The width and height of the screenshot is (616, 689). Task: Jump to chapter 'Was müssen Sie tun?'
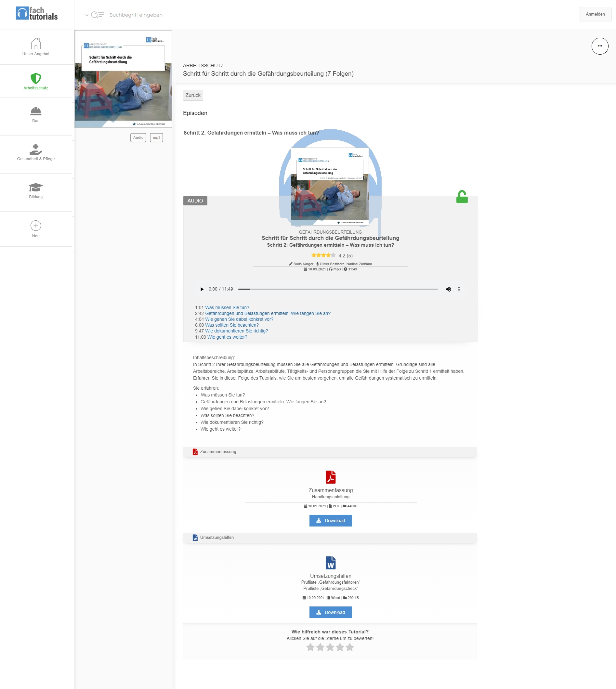(x=227, y=308)
